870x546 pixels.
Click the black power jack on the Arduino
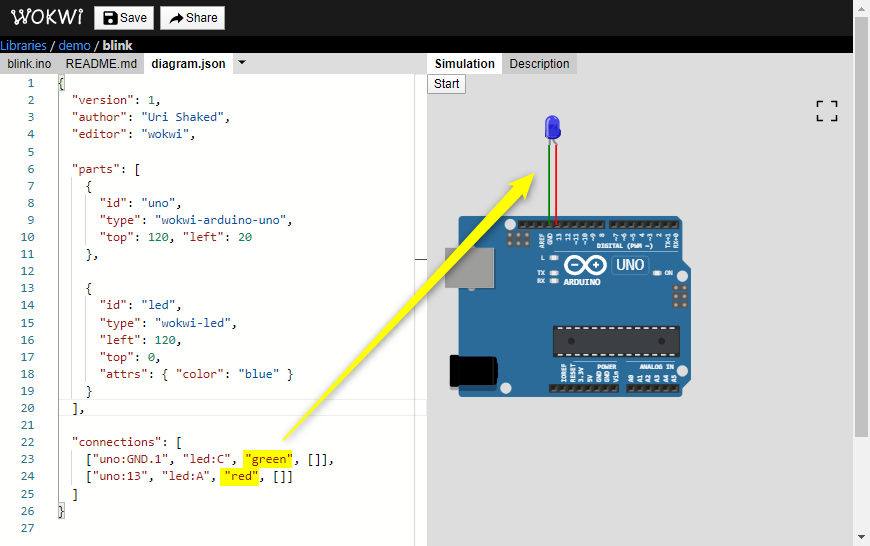(473, 371)
